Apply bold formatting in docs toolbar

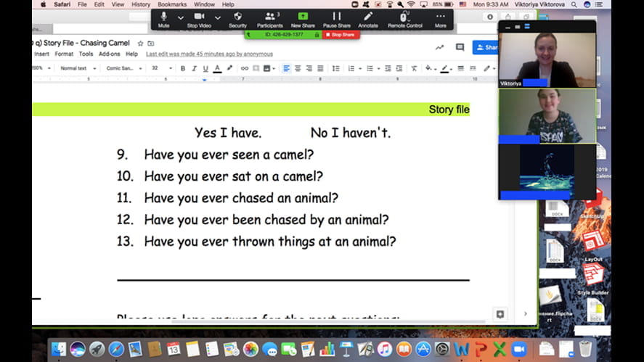(183, 68)
